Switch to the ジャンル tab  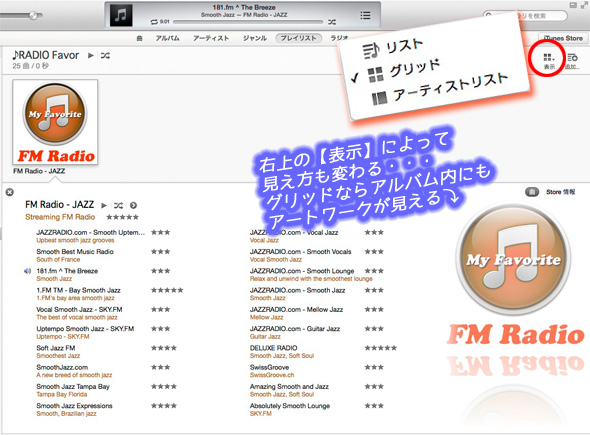255,38
